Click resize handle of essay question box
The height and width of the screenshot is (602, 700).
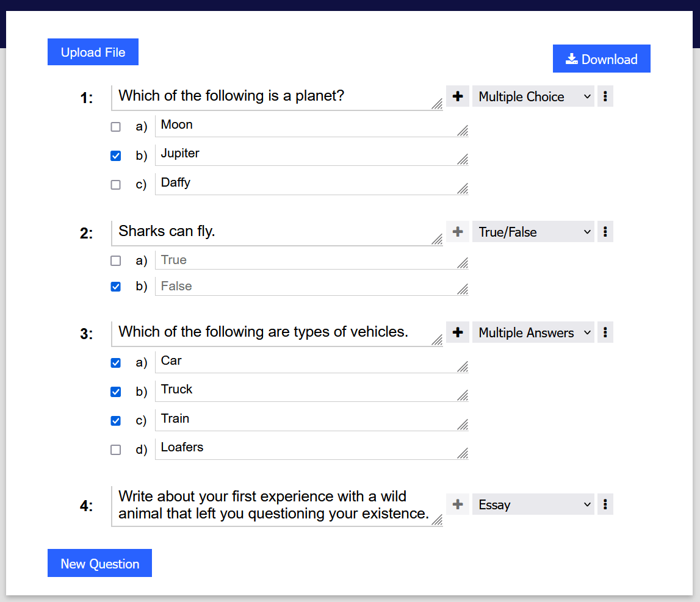tap(437, 520)
